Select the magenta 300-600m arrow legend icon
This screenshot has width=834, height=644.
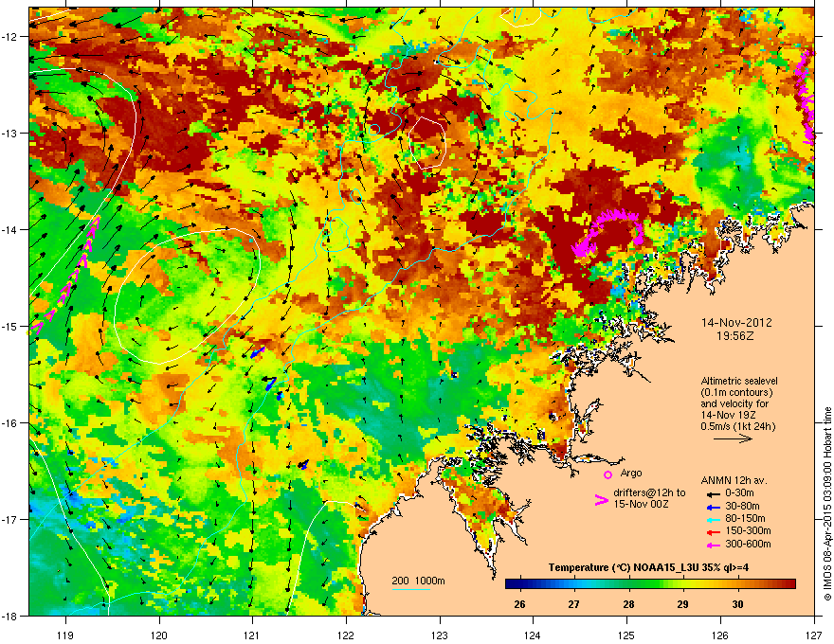tap(712, 545)
